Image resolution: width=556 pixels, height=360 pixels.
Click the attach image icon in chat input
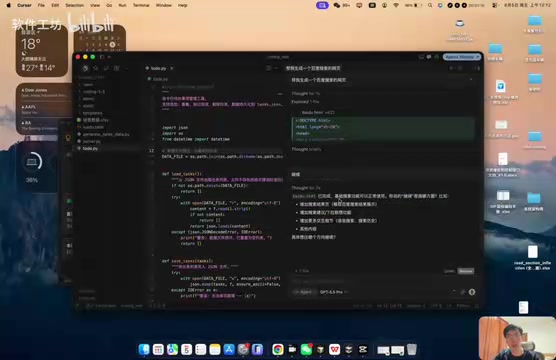coord(462,292)
